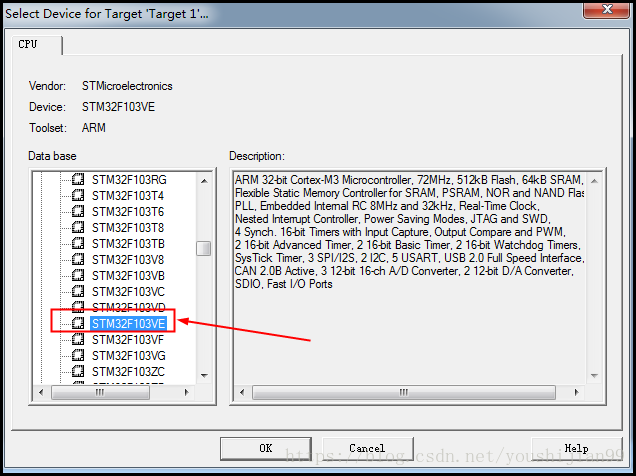Close the Select Device dialog
636x476 pixels.
point(606,10)
